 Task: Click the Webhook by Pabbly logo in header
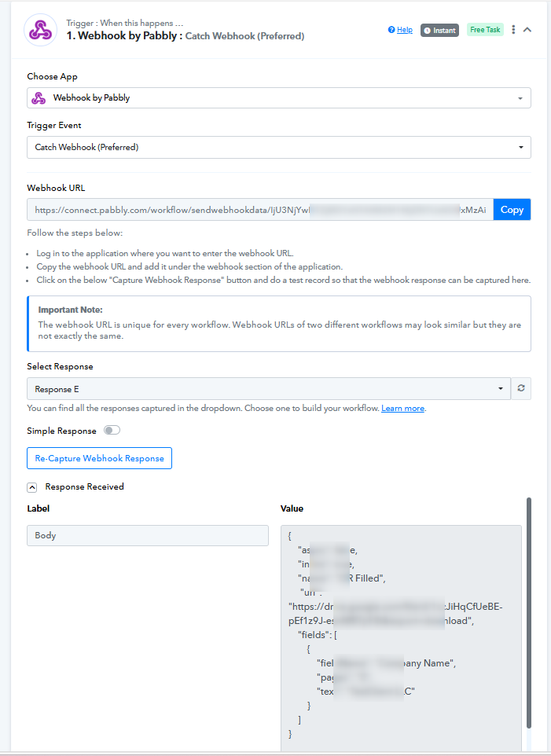(x=41, y=30)
